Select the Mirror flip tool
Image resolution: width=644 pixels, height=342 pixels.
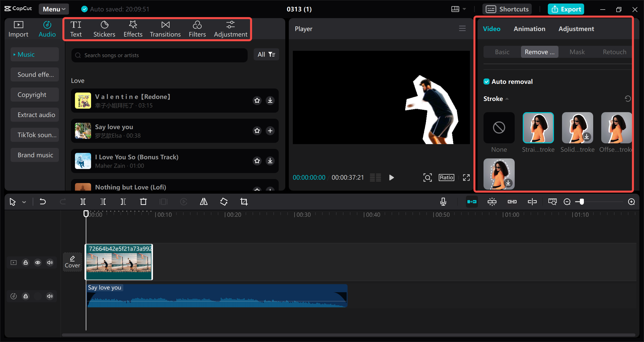coord(204,202)
